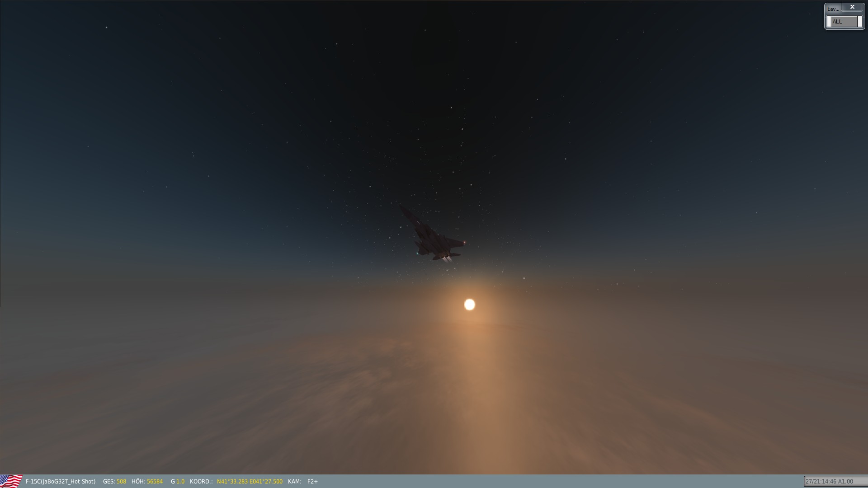
Task: Click left white edge of ALL selector
Action: (x=829, y=22)
